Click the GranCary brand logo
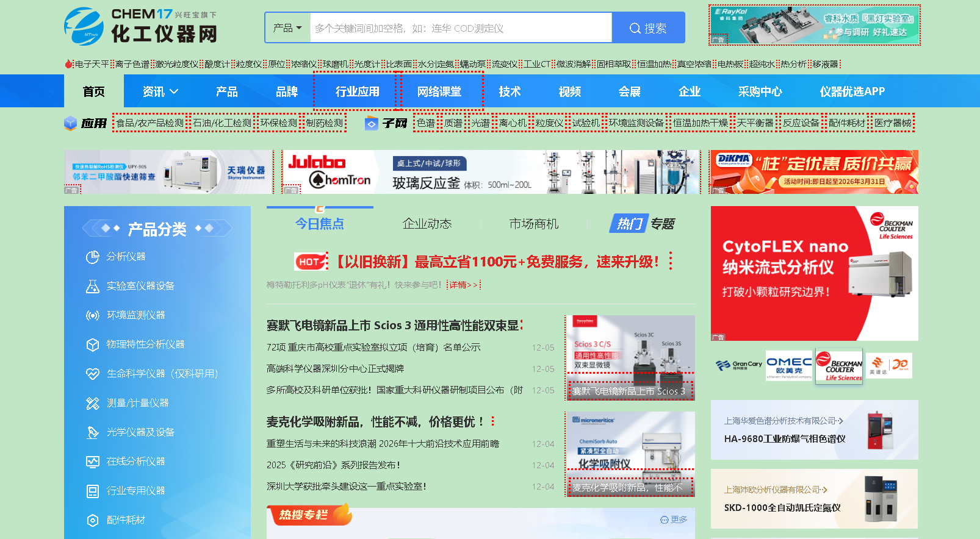This screenshot has height=539, width=980. coord(738,365)
